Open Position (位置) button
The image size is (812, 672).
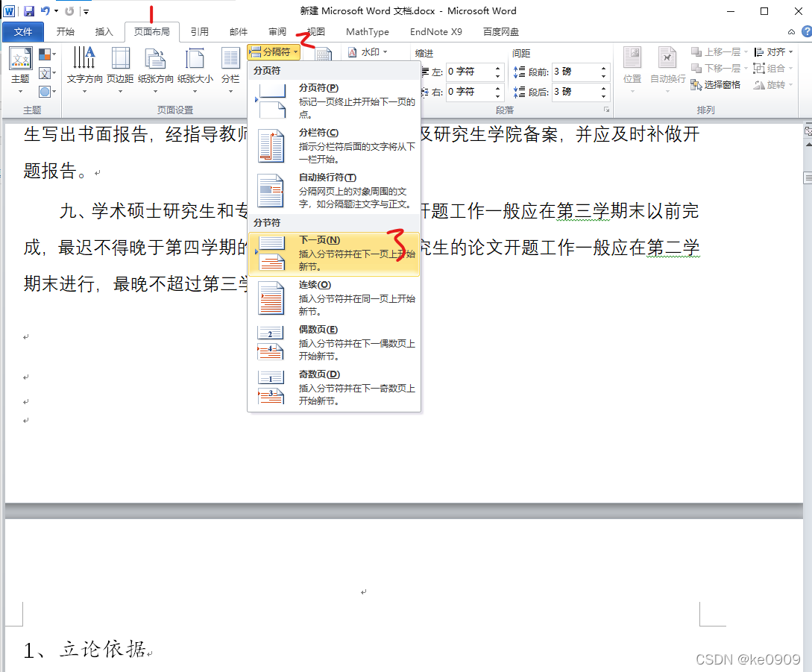click(x=632, y=70)
